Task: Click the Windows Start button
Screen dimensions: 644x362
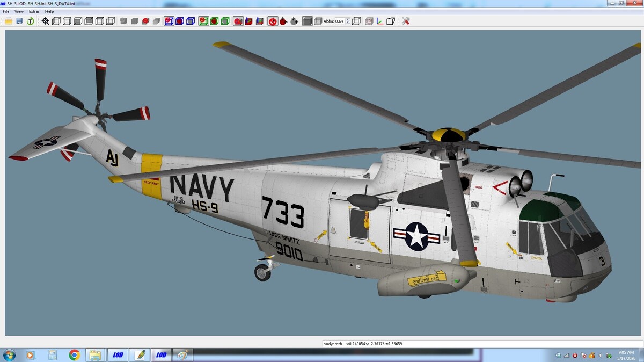Action: point(9,355)
